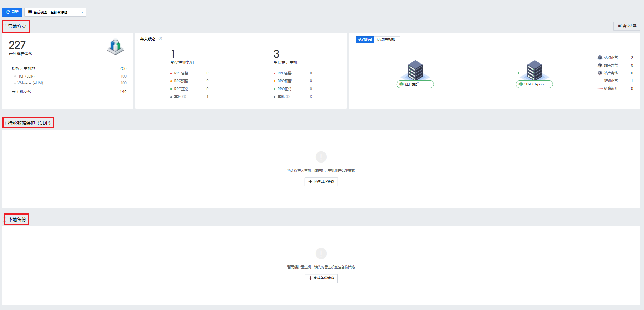
Task: Switch to the 站点任务统计 tab
Action: [x=387, y=40]
